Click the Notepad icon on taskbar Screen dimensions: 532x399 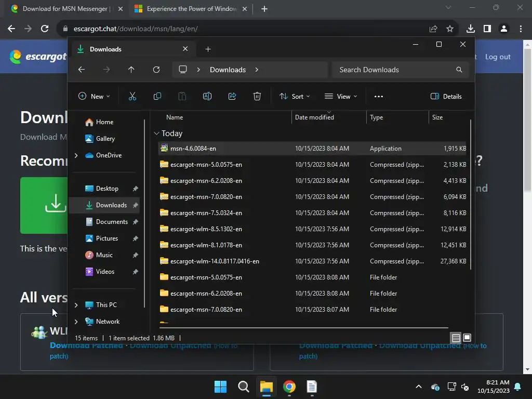312,387
